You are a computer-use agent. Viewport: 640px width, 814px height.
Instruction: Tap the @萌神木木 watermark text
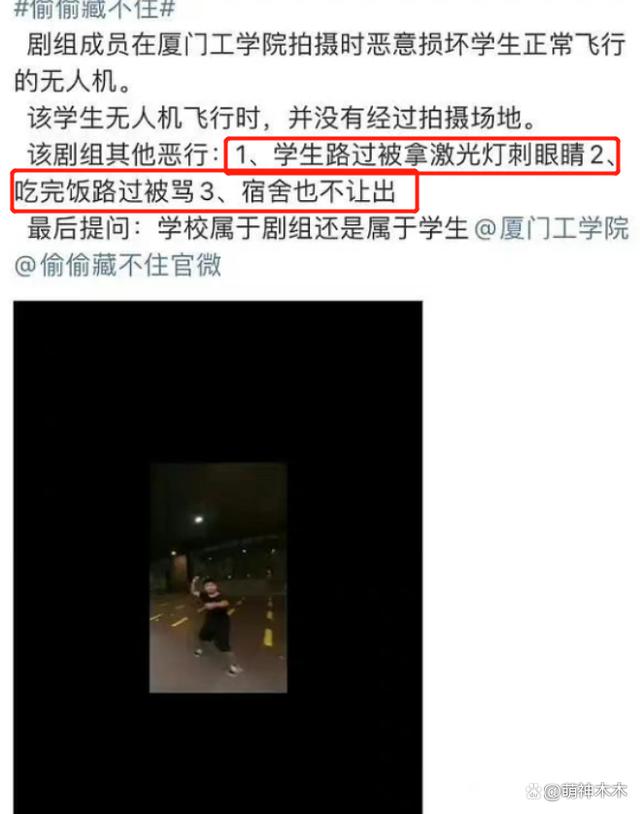click(x=585, y=791)
